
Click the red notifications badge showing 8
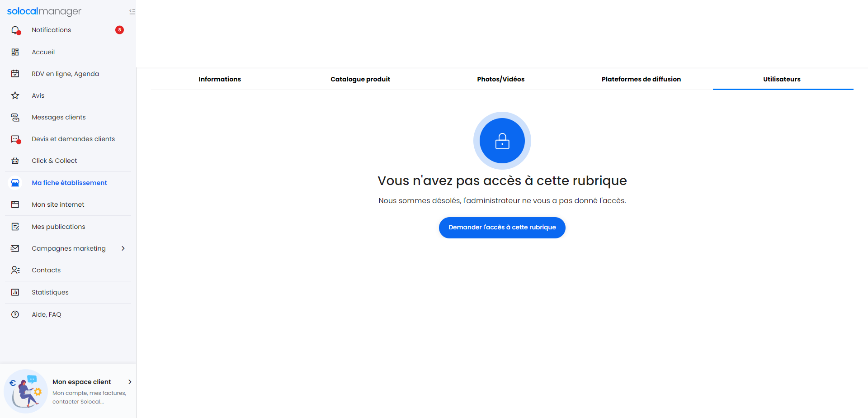(x=119, y=29)
